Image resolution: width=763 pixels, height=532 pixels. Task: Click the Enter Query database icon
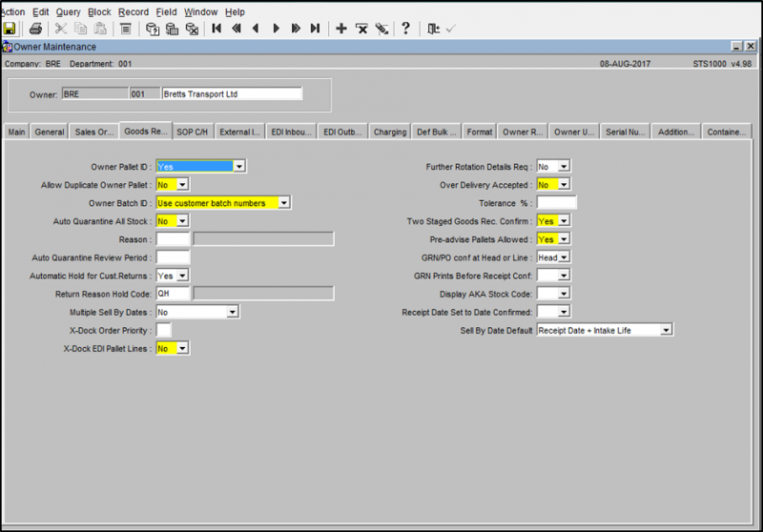click(153, 29)
